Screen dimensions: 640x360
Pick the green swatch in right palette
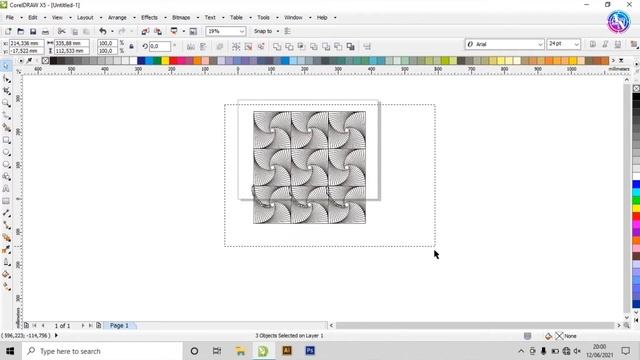(636, 200)
